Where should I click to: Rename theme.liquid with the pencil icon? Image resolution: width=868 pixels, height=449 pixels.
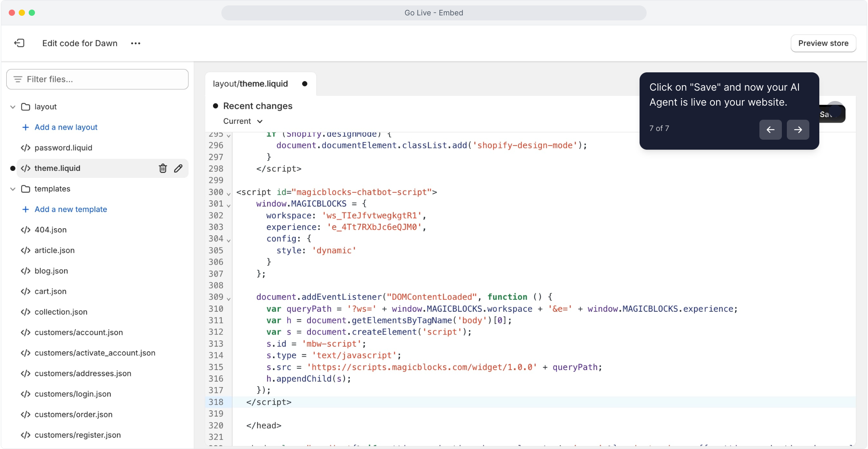pos(178,168)
